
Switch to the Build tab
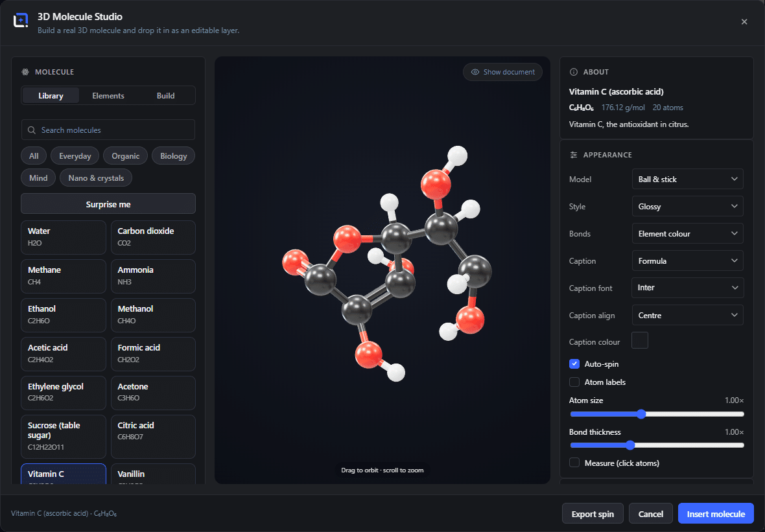[165, 95]
